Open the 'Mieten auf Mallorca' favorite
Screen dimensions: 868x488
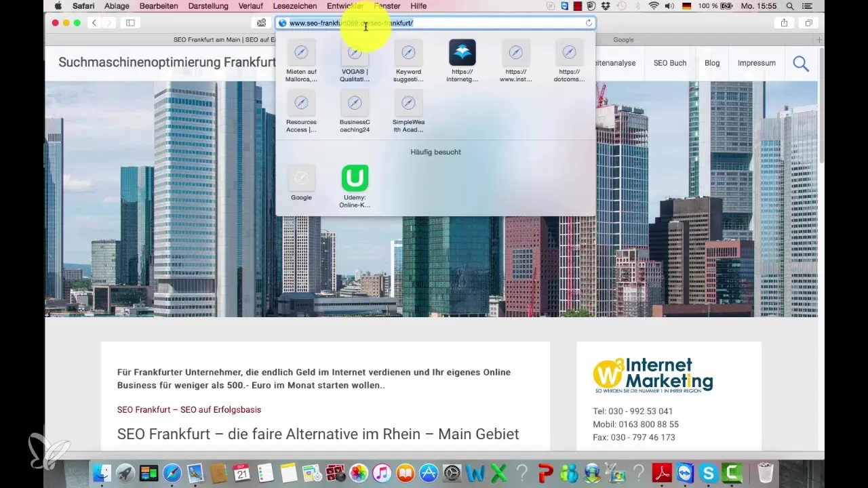pyautogui.click(x=301, y=61)
